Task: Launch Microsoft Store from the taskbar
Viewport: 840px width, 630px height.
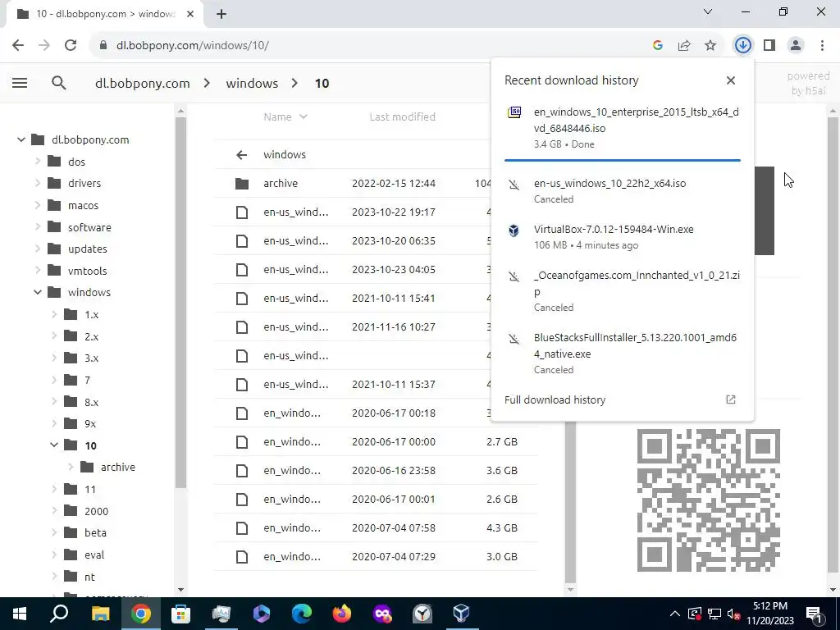Action: 180,614
